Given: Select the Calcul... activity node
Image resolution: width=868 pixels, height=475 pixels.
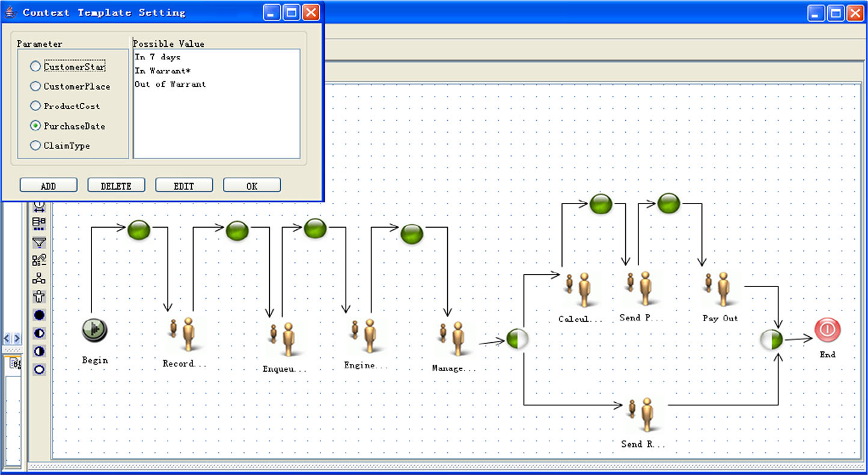Looking at the screenshot, I should (579, 291).
